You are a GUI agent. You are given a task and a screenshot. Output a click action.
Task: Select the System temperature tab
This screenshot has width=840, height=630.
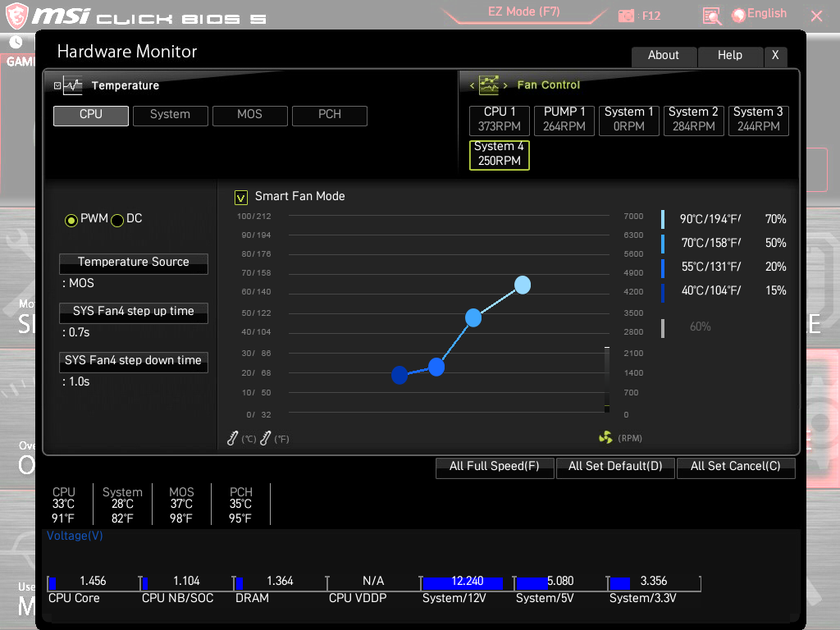pyautogui.click(x=171, y=116)
